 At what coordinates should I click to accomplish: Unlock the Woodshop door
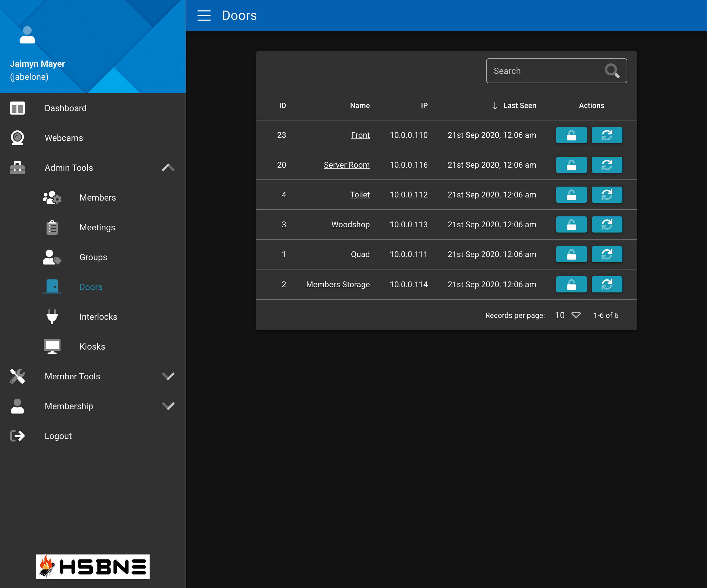571,225
